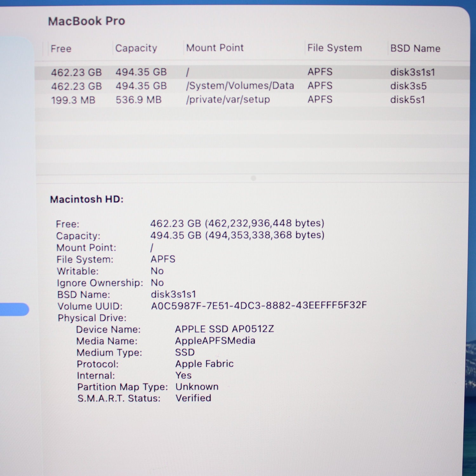Click the MacBook Pro window title
Image resolution: width=476 pixels, height=476 pixels.
(86, 21)
